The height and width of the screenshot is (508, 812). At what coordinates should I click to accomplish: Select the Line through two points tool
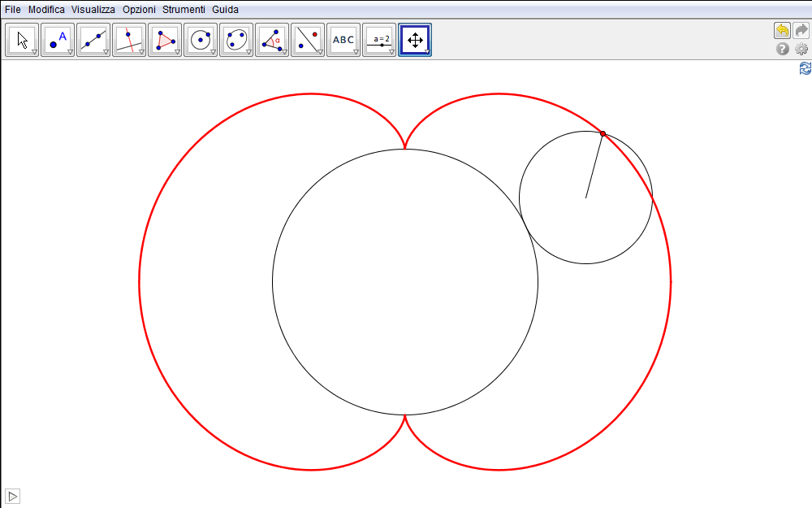[x=93, y=40]
